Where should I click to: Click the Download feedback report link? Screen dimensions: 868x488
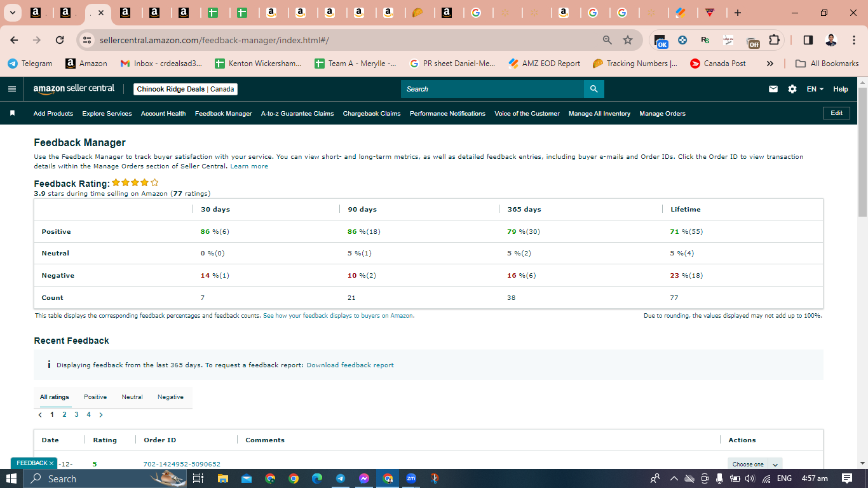point(350,365)
